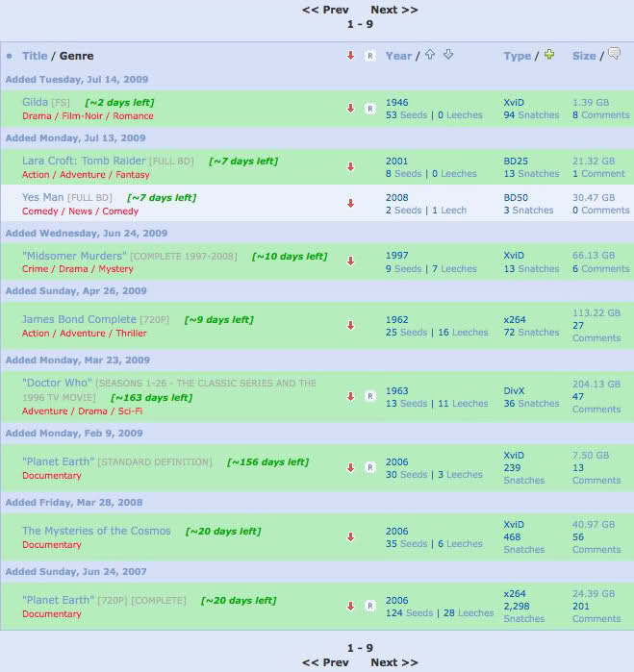
Task: Click '94 Snatches' for Gilda
Action: pos(531,114)
